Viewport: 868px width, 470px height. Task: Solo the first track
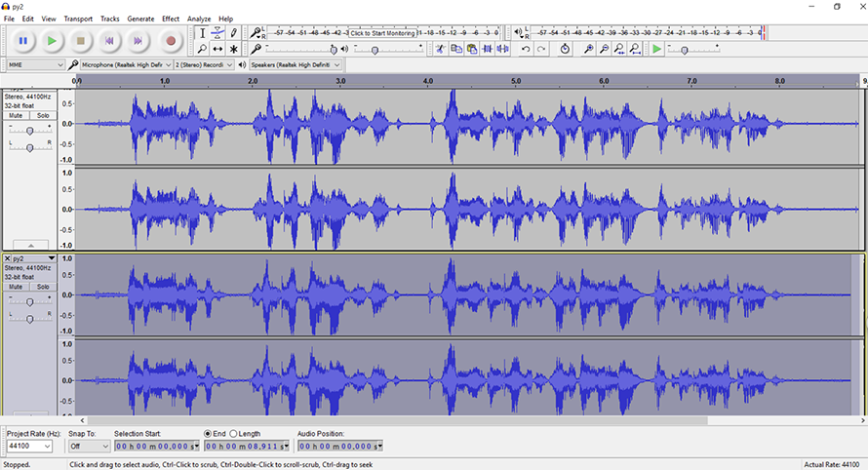[43, 115]
